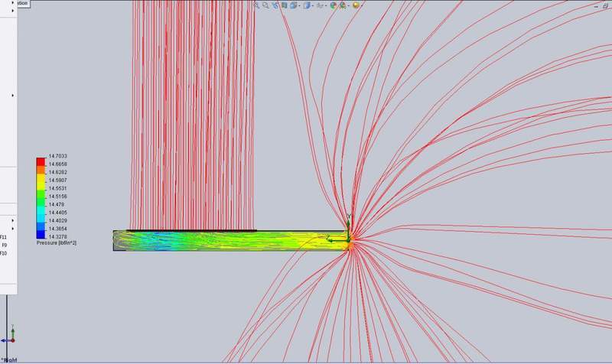This screenshot has height=364, width=612.
Task: Click the 14.7033 maximum legend value
Action: coord(57,158)
